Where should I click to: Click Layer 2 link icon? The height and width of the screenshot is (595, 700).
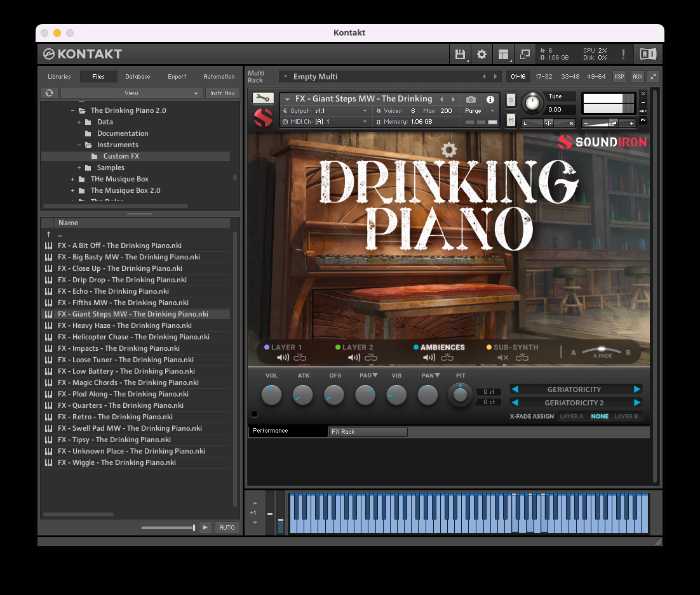(x=371, y=358)
